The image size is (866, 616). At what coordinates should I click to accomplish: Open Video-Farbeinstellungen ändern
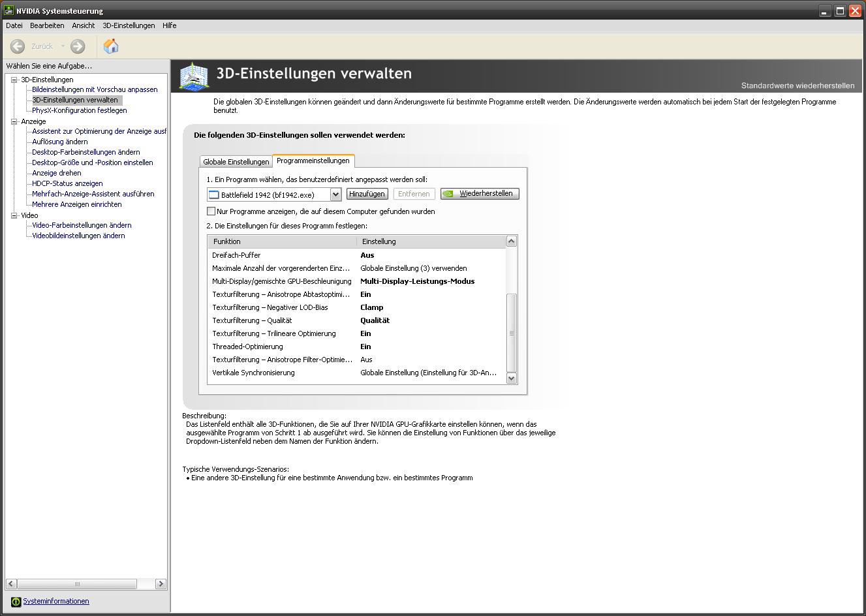tap(82, 225)
